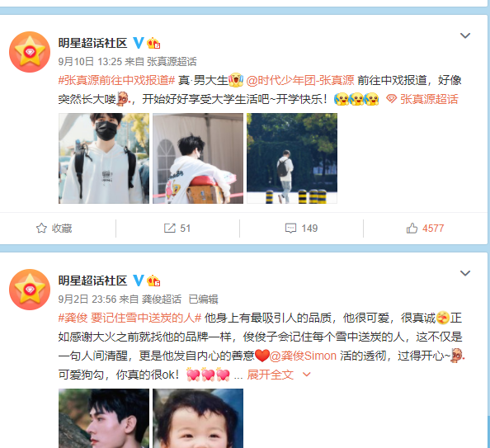Image resolution: width=490 pixels, height=448 pixels.
Task: Click the blue V verified badge on second post
Action: click(x=139, y=281)
